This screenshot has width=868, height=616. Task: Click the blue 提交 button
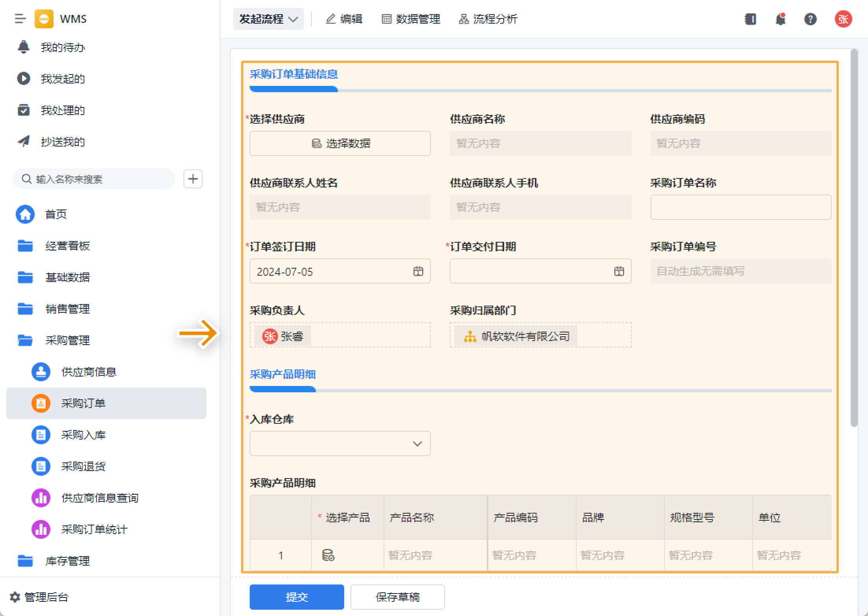coord(297,597)
